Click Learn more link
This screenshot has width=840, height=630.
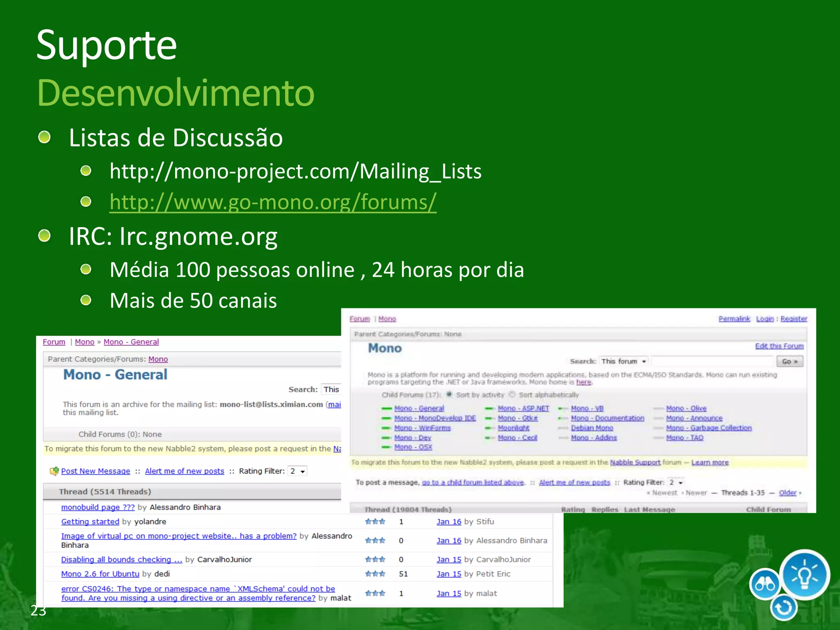pyautogui.click(x=710, y=462)
